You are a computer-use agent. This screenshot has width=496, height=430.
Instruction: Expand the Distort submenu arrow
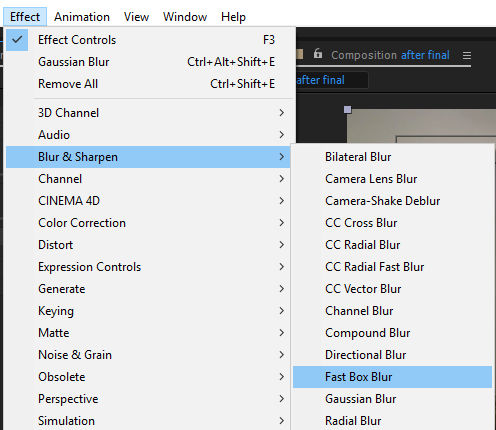(282, 245)
